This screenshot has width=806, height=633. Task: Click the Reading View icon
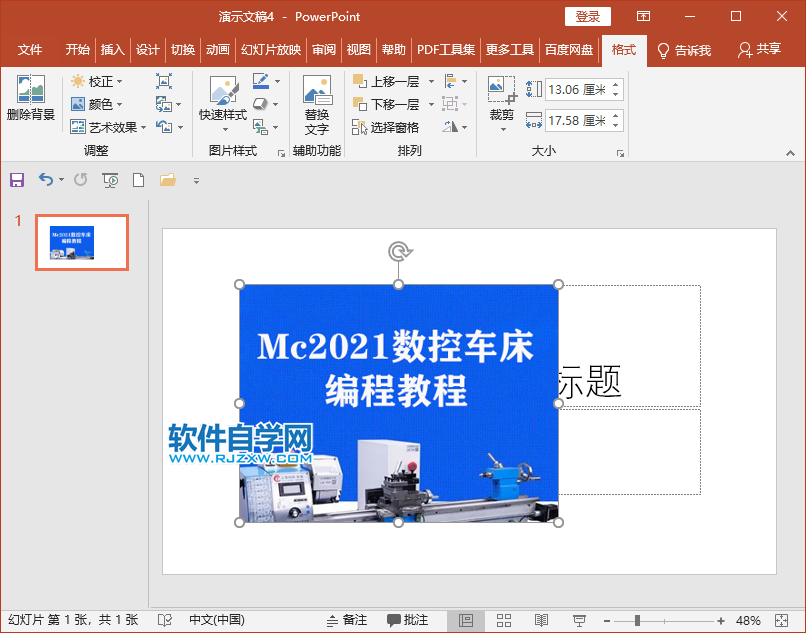coord(541,619)
